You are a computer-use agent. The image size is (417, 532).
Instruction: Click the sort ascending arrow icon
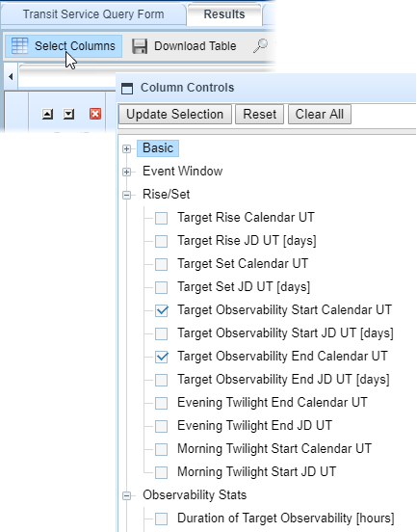tap(47, 114)
